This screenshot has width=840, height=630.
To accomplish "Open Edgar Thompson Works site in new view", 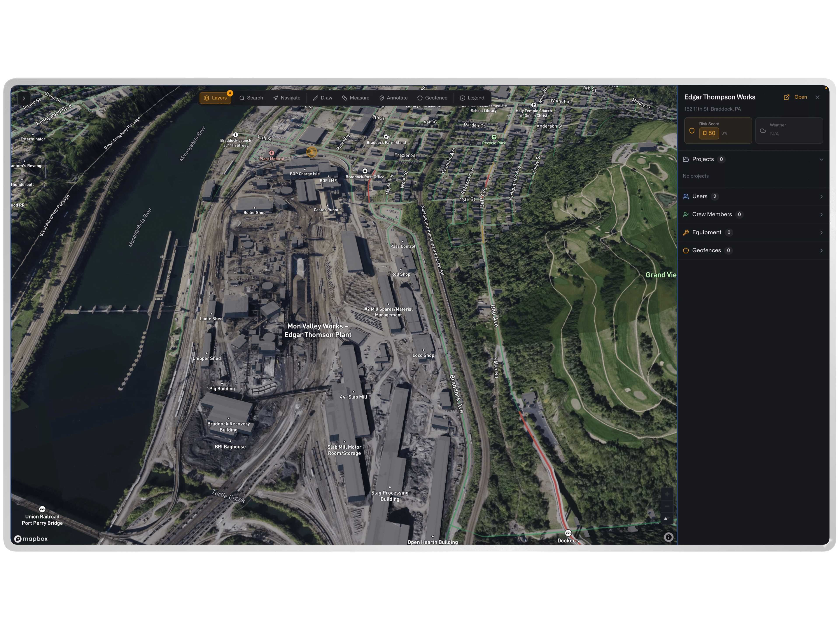I will point(795,97).
